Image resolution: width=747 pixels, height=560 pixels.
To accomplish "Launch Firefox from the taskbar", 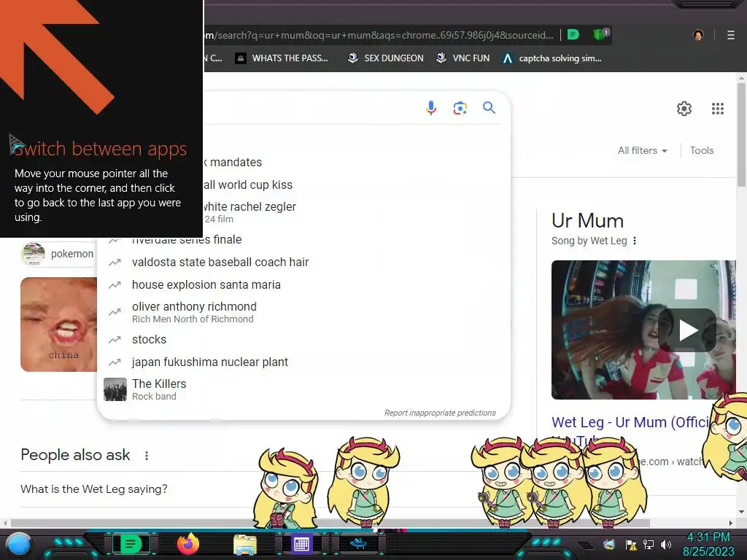I will tap(187, 544).
